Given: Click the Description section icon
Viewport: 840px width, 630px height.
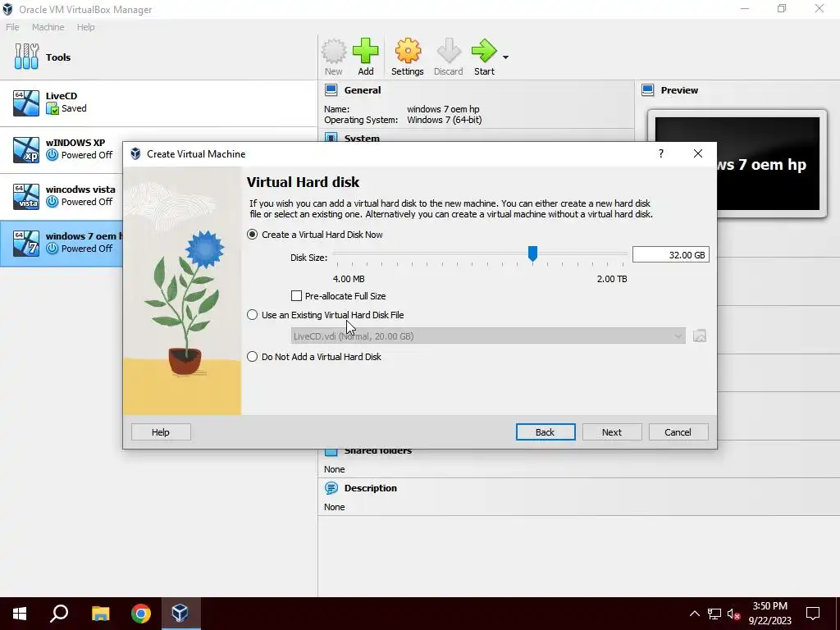Looking at the screenshot, I should [331, 488].
